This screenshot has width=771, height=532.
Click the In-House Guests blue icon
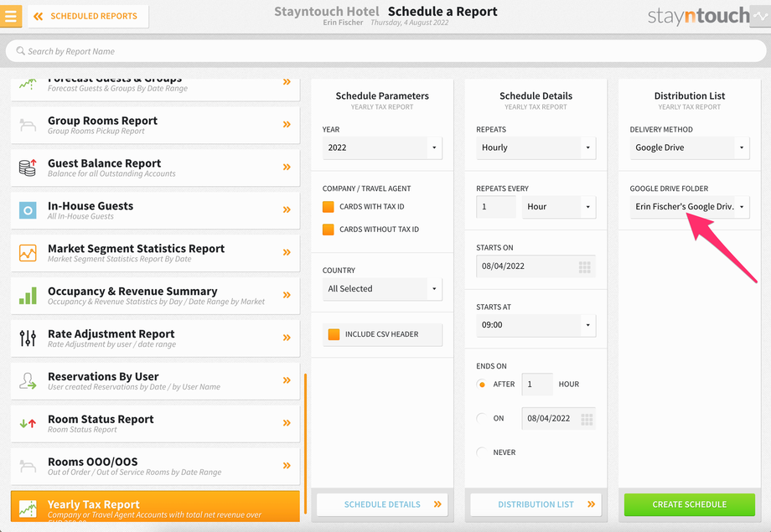(x=28, y=210)
